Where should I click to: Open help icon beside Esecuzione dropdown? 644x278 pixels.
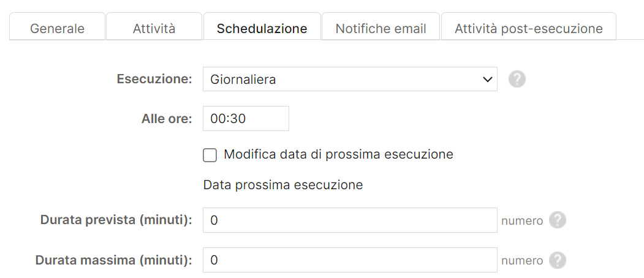517,79
